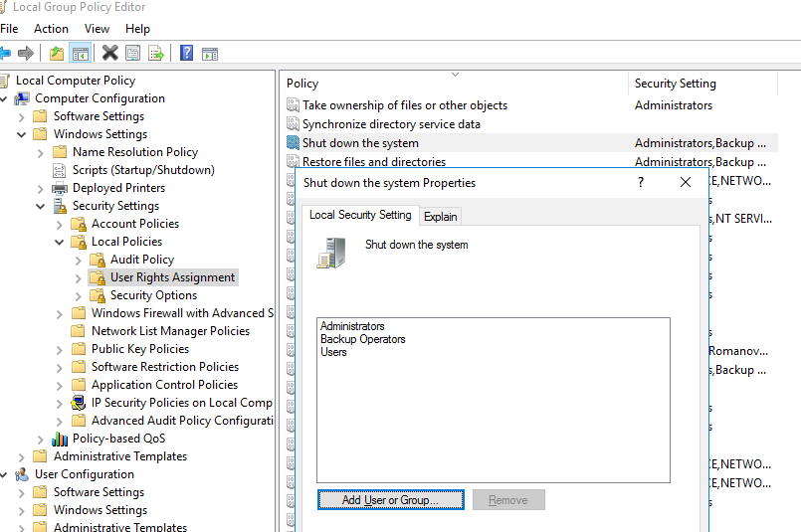The width and height of the screenshot is (801, 532).
Task: Expand the Policy-based QoS node
Action: [x=41, y=440]
